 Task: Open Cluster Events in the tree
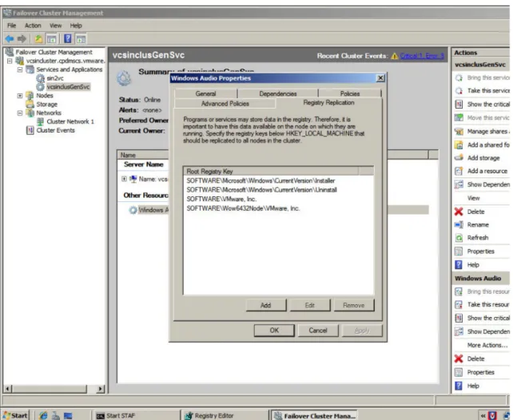pos(56,130)
